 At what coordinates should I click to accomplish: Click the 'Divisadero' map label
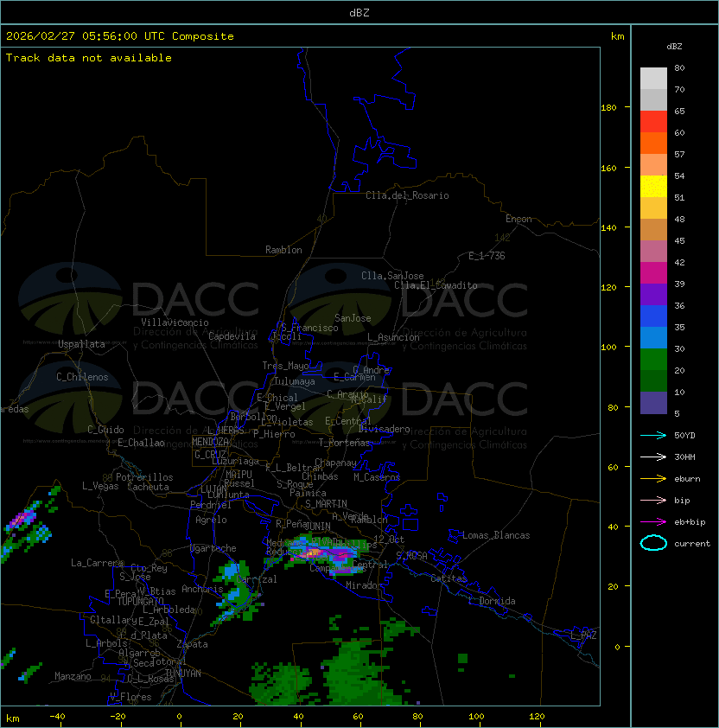point(385,429)
